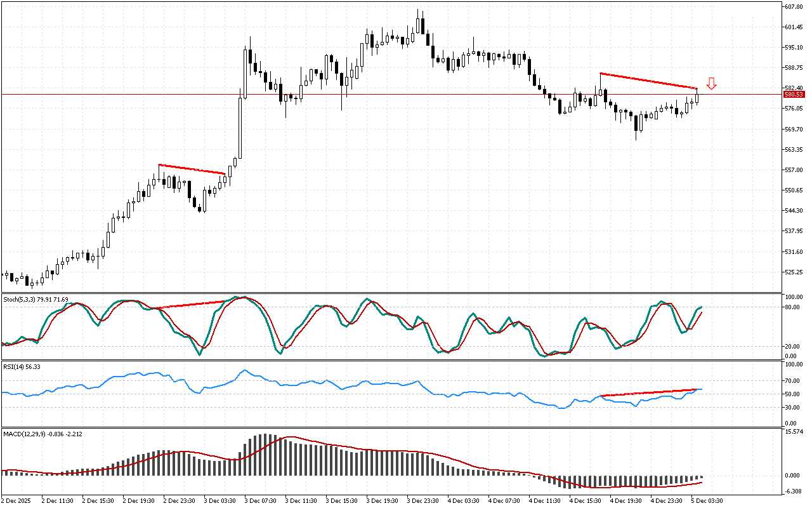The image size is (812, 508).
Task: Click the 80.00 level on the Stochastic scale
Action: point(792,307)
